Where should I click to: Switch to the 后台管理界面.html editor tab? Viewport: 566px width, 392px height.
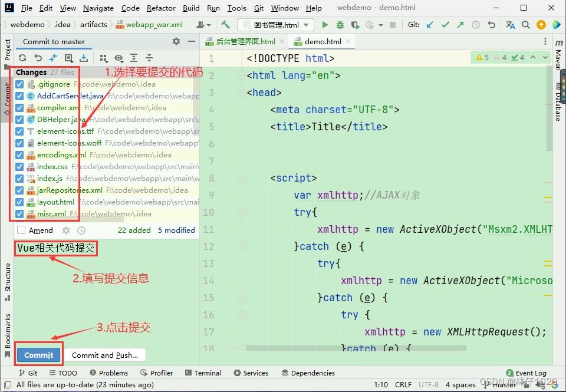[245, 42]
